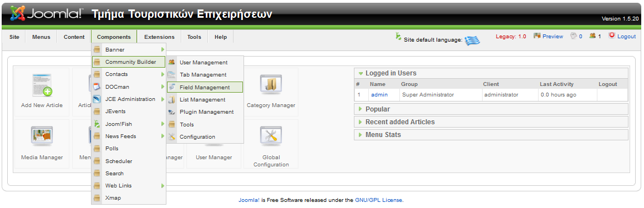Open the Extensions menu
The height and width of the screenshot is (208, 644).
pos(159,37)
